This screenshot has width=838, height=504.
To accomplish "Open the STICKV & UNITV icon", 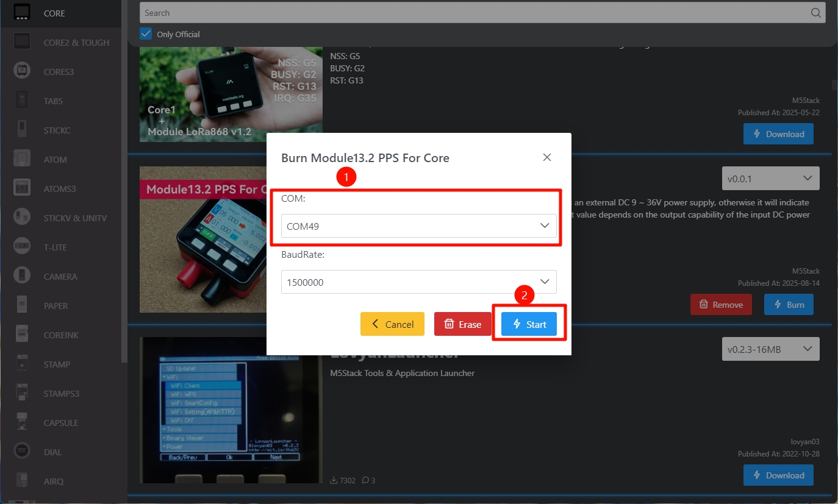I will (x=22, y=218).
